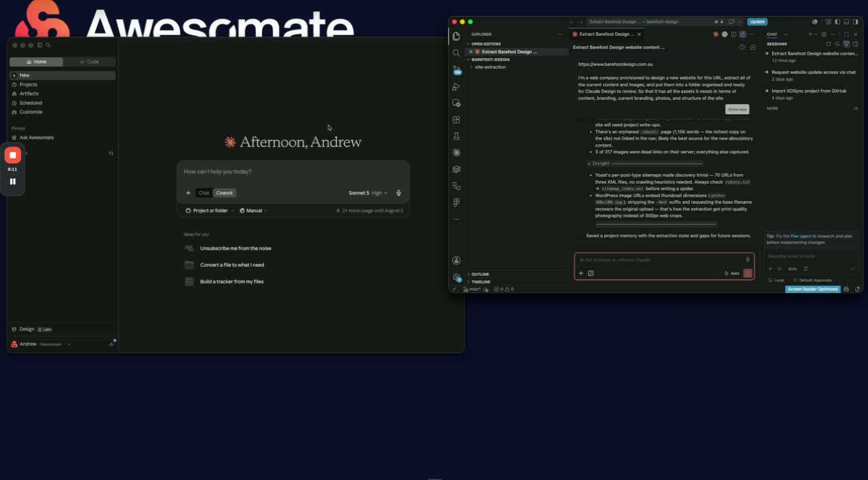Maximize the VS Code Chat panel

[847, 34]
